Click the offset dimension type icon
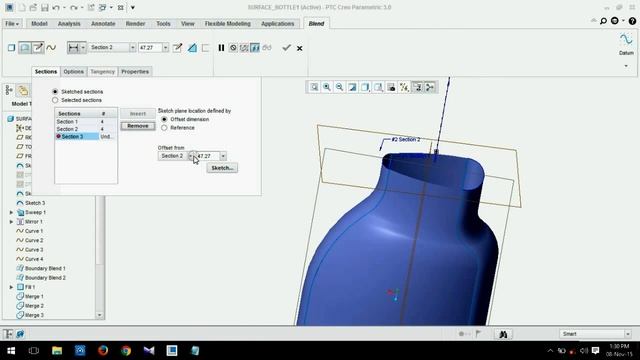This screenshot has width=640, height=360. pos(73,48)
